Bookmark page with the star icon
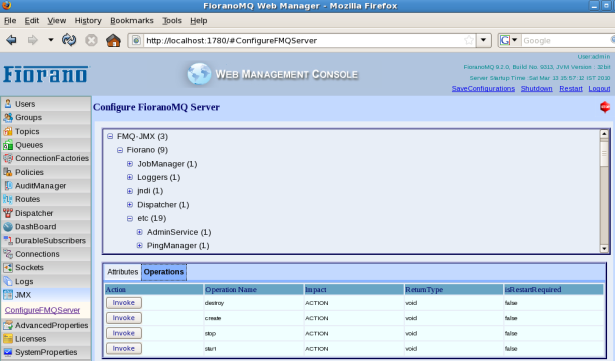 pos(469,40)
